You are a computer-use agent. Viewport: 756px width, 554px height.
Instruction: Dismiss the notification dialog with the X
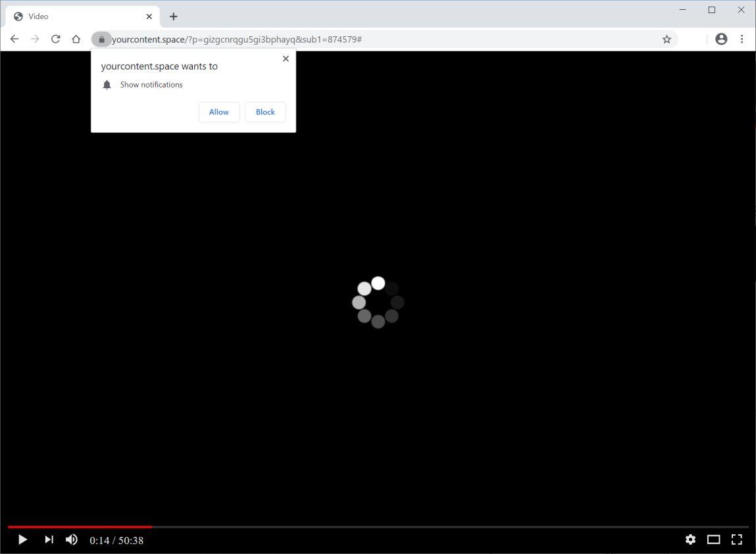coord(286,59)
